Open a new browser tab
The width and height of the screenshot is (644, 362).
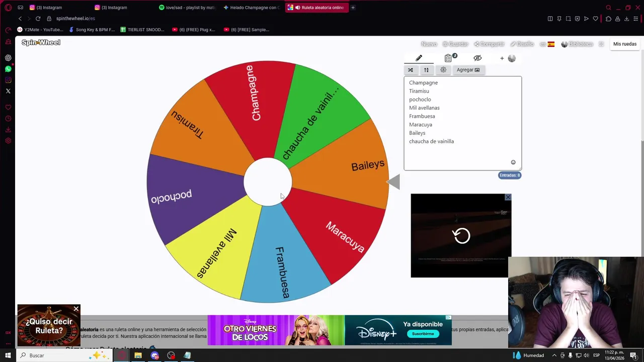click(x=353, y=8)
